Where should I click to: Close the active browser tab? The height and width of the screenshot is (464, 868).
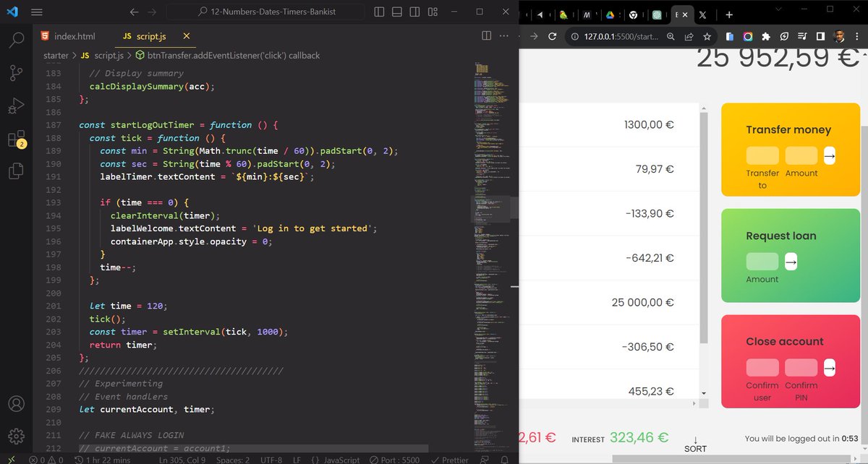(x=685, y=14)
